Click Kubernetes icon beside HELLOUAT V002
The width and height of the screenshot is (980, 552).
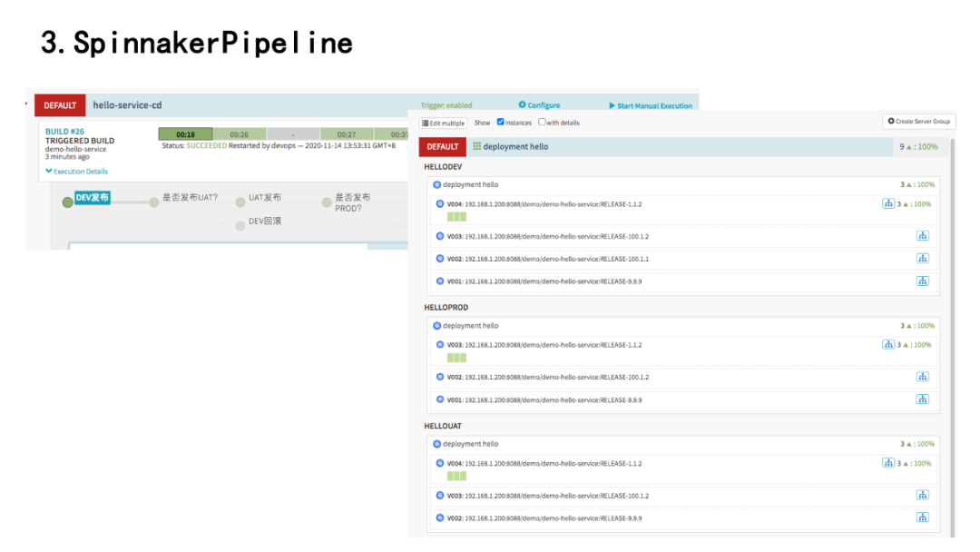[x=440, y=518]
